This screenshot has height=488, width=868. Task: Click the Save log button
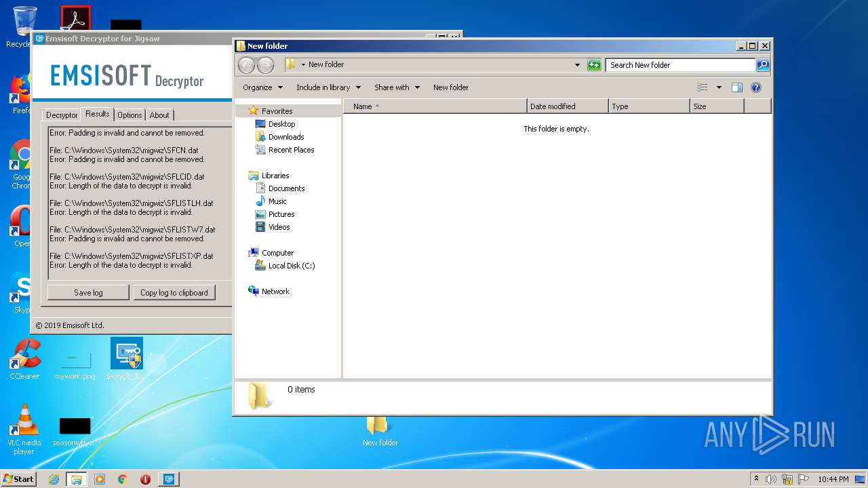coord(88,293)
